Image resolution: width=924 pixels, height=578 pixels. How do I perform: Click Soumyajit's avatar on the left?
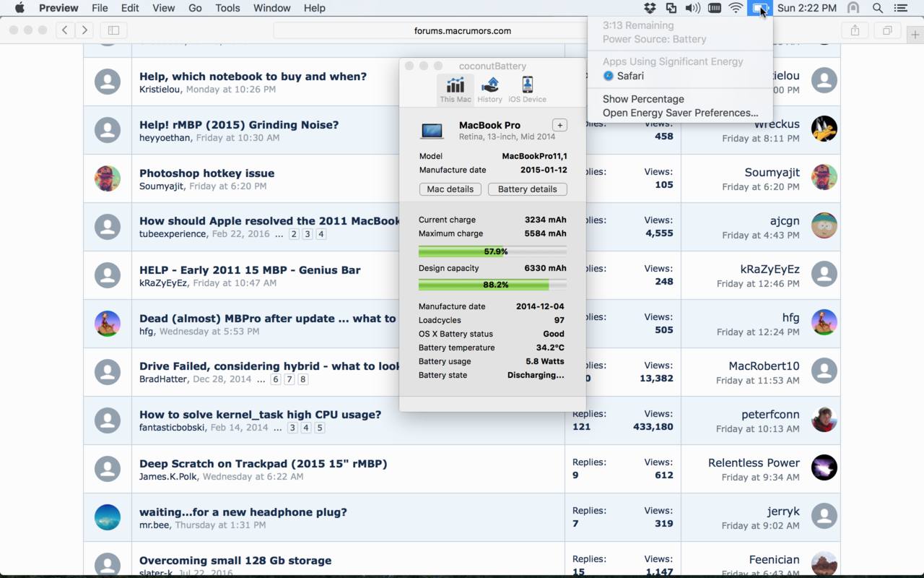pos(108,178)
